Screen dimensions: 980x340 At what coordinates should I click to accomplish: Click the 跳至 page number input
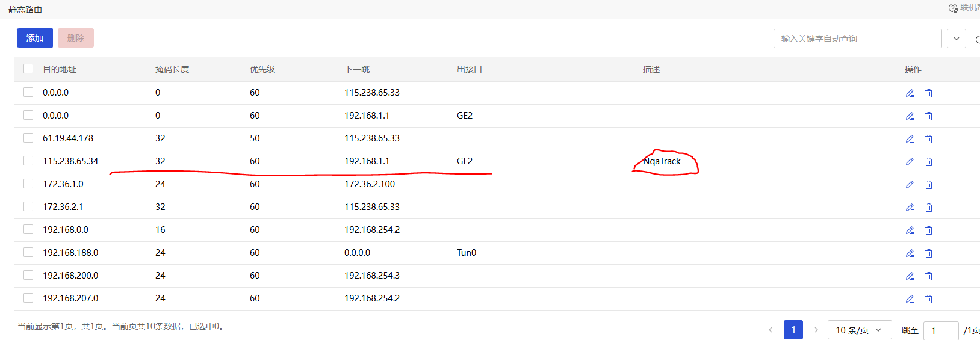(940, 330)
